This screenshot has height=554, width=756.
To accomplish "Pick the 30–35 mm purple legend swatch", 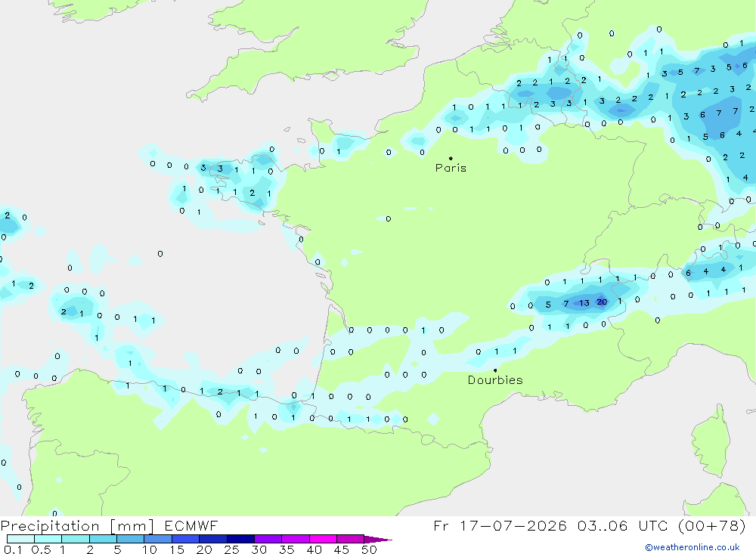I will pyautogui.click(x=268, y=539).
